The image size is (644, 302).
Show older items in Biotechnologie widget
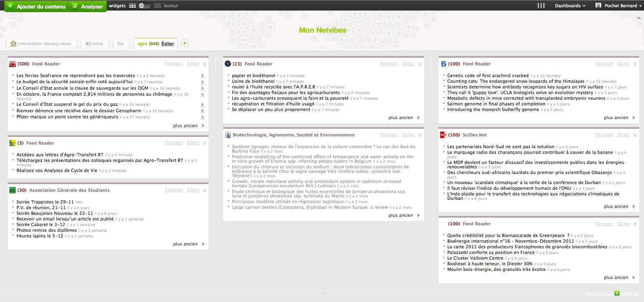pyautogui.click(x=404, y=215)
